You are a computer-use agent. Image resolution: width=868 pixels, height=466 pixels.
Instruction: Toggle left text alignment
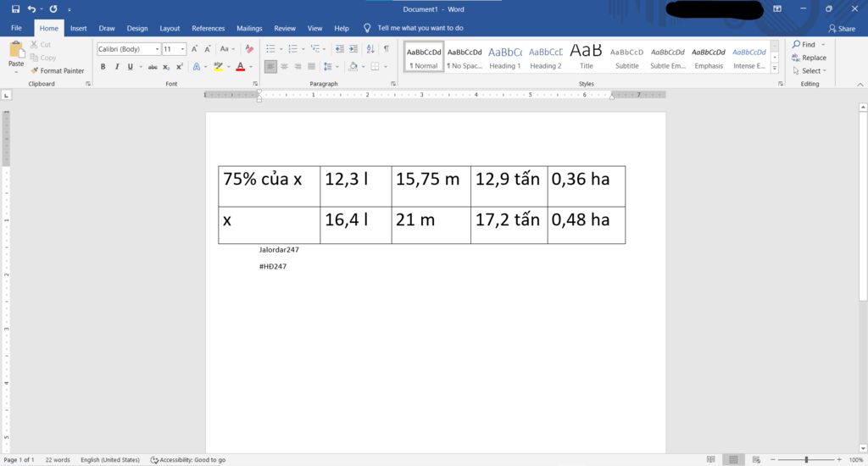(x=270, y=66)
